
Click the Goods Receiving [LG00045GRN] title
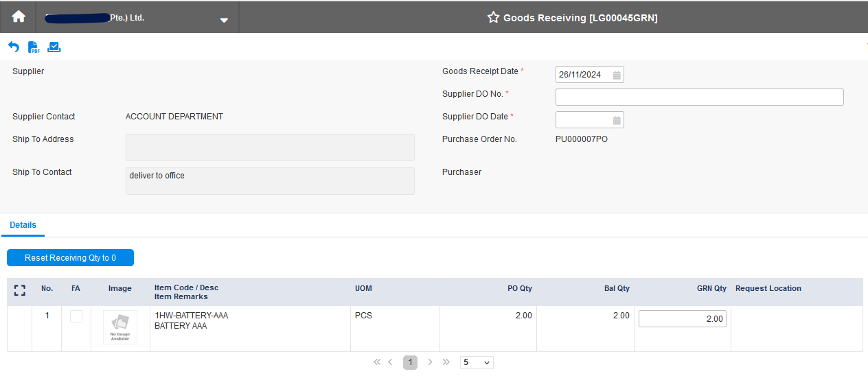[580, 18]
